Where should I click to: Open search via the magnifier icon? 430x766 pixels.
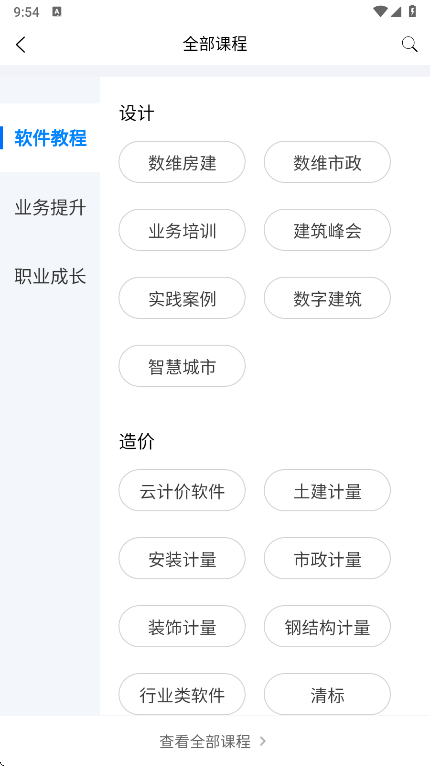click(x=409, y=44)
